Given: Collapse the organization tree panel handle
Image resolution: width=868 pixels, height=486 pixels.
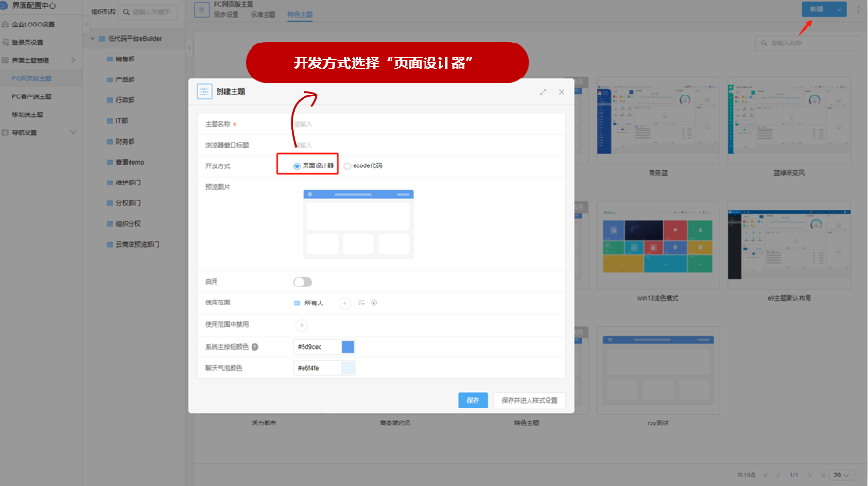Looking at the screenshot, I should click(189, 48).
